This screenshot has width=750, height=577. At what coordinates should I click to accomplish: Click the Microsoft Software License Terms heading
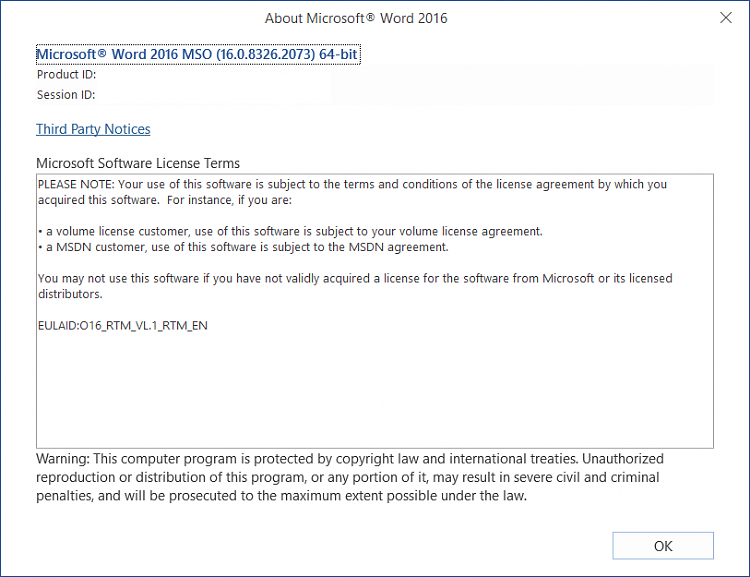pos(138,163)
